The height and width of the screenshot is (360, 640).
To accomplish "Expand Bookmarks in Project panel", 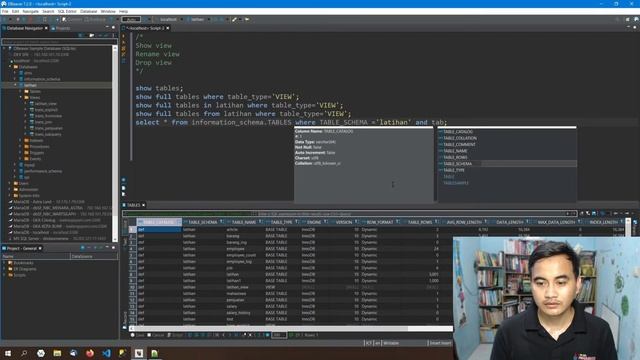I will pos(4,263).
